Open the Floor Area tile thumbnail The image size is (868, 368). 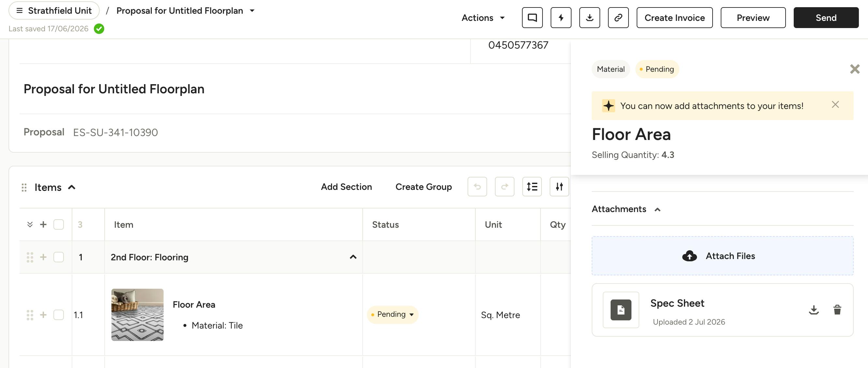coord(137,315)
